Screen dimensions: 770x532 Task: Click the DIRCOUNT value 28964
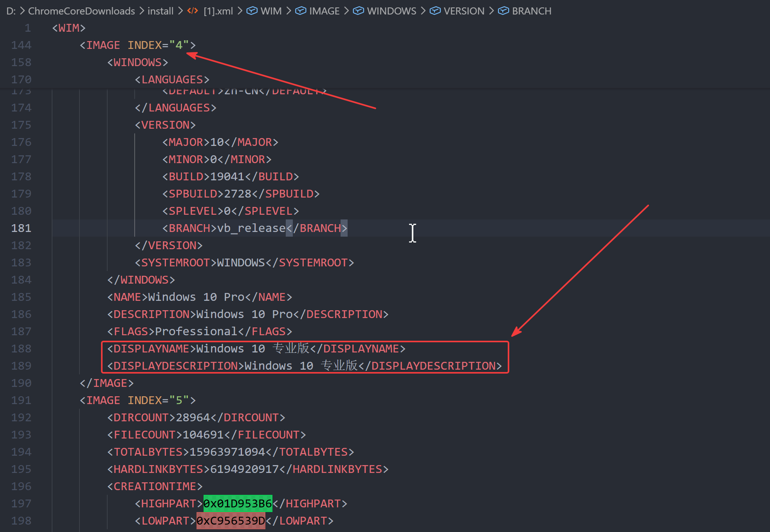pyautogui.click(x=193, y=418)
